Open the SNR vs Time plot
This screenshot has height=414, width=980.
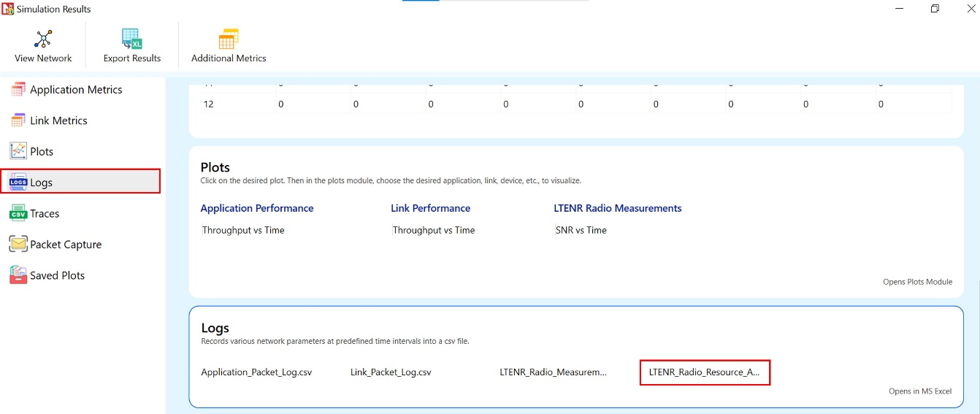581,230
